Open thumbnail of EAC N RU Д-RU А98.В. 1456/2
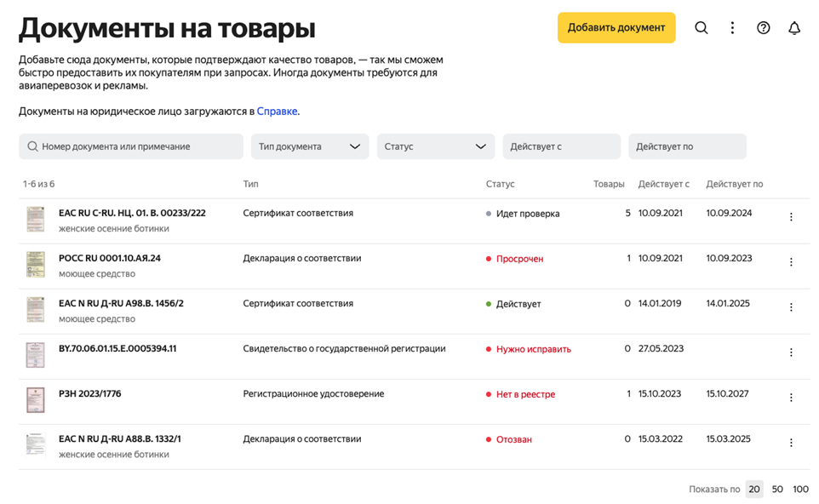The width and height of the screenshot is (819, 504). [x=35, y=310]
